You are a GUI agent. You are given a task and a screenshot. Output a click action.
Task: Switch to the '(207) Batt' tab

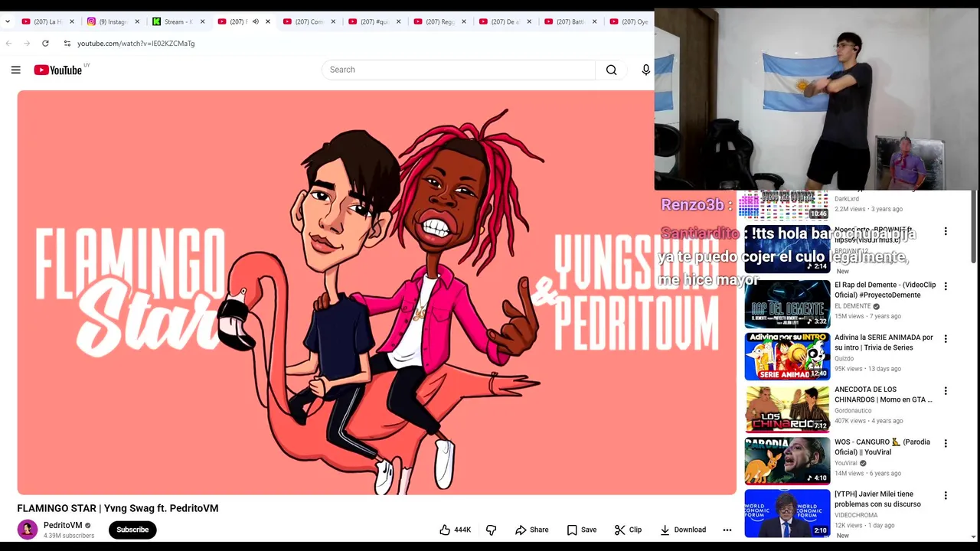coord(570,21)
